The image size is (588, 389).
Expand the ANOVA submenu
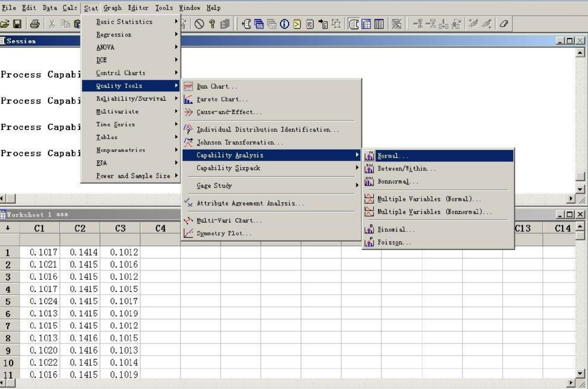(131, 47)
